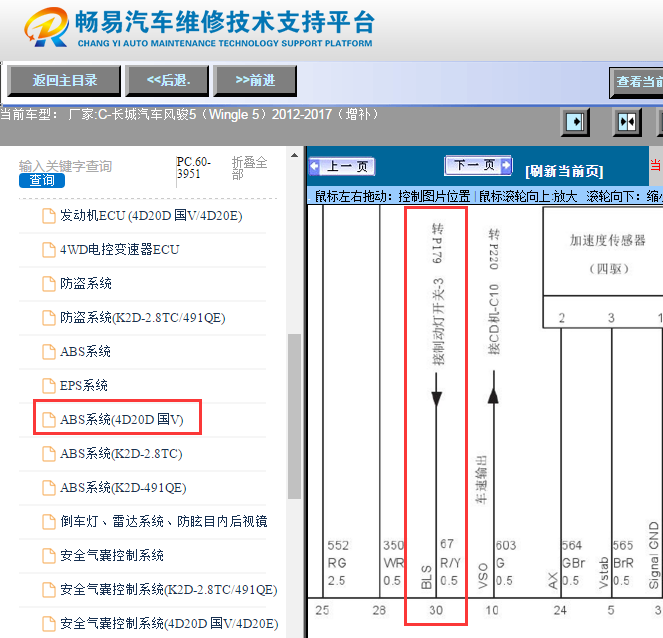Open ABS系统(K2D-2.8TC) item
The height and width of the screenshot is (638, 663).
point(121,454)
